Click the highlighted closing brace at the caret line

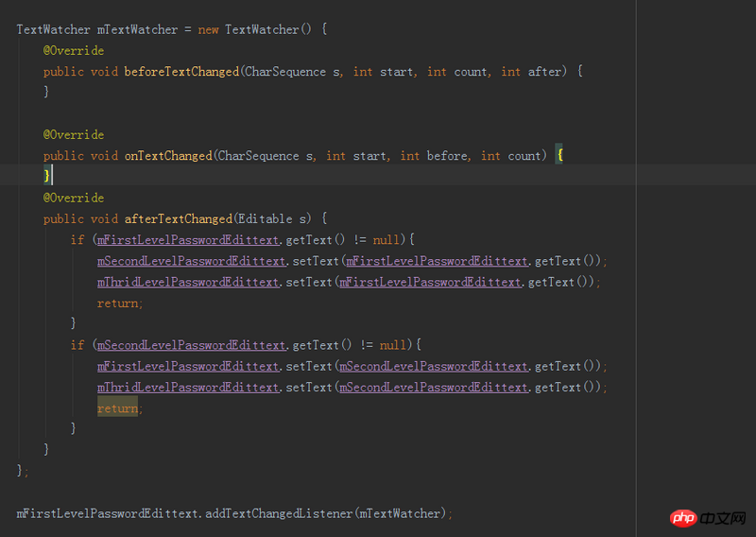point(46,175)
